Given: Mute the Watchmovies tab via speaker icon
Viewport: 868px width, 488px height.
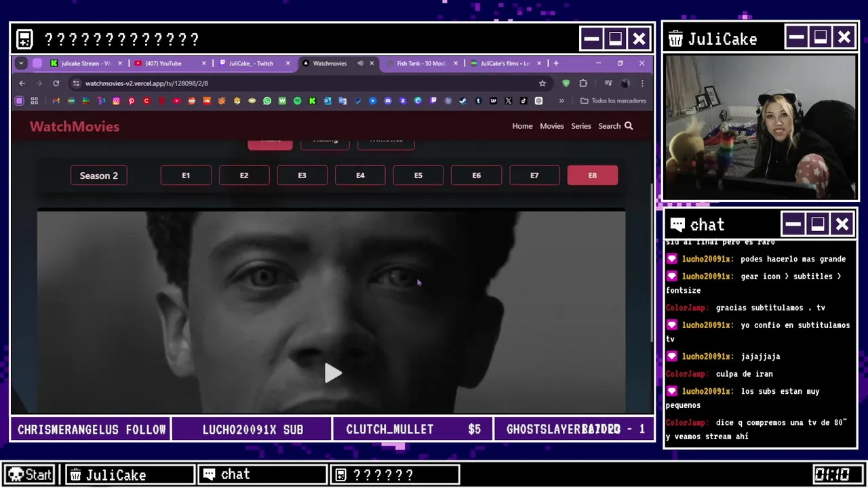Looking at the screenshot, I should coord(360,63).
